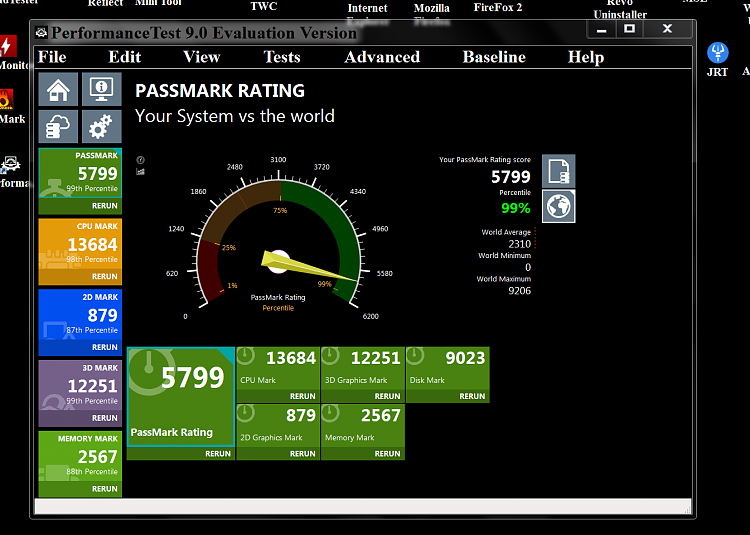The width and height of the screenshot is (750, 535).
Task: Open the Tests menu
Action: 282,57
